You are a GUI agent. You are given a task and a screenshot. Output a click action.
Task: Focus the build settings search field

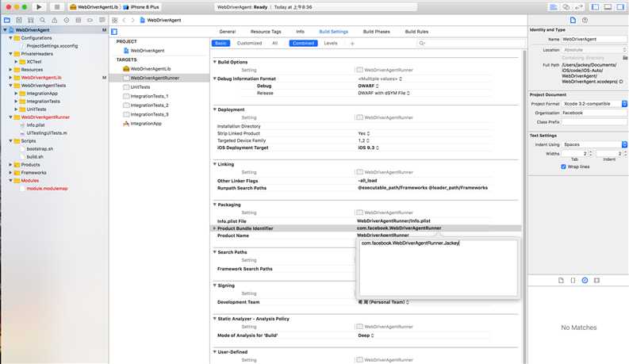(470, 44)
